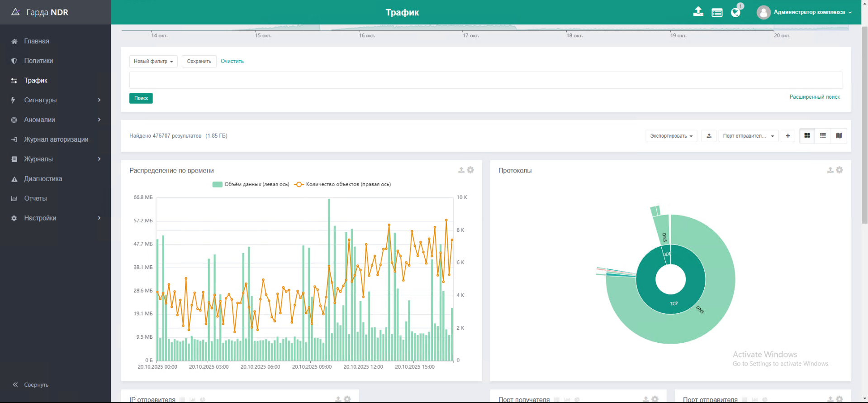Image resolution: width=868 pixels, height=403 pixels.
Task: Open the globe notifications icon with badge
Action: 735,12
